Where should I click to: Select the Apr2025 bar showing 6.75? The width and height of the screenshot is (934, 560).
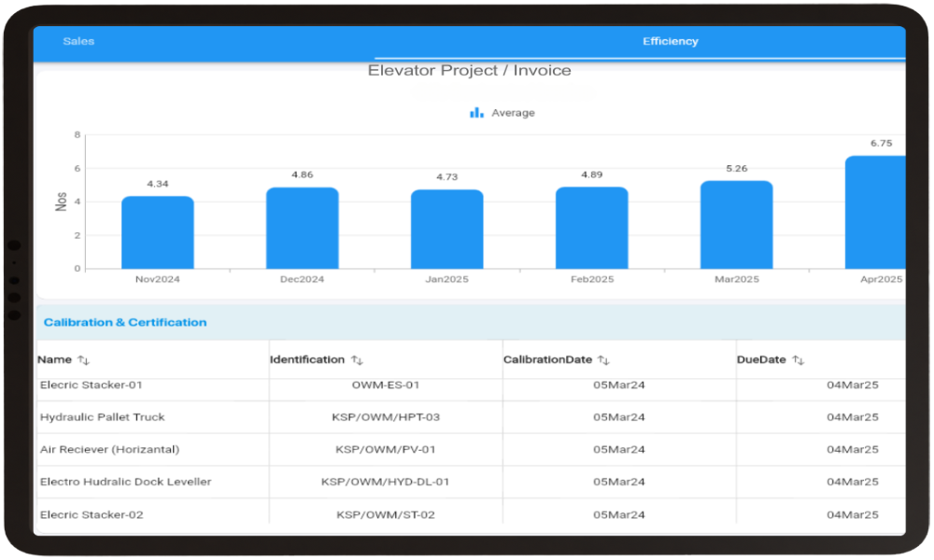pyautogui.click(x=876, y=215)
